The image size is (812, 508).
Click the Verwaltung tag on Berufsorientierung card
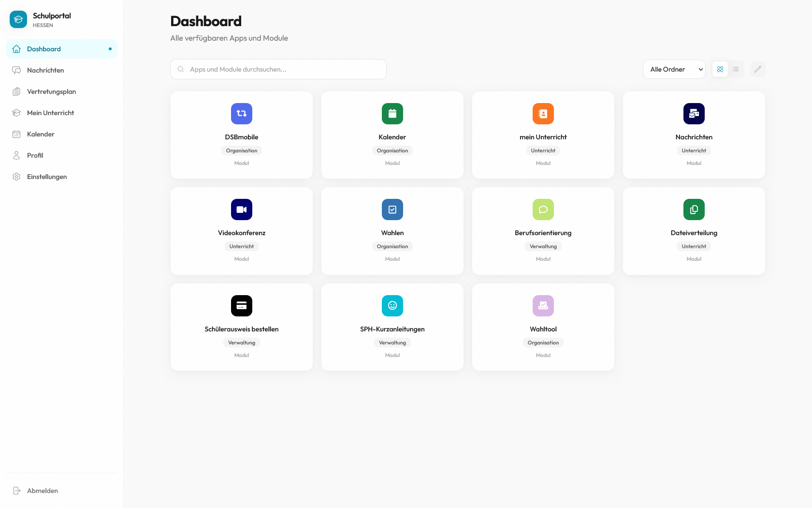click(543, 246)
